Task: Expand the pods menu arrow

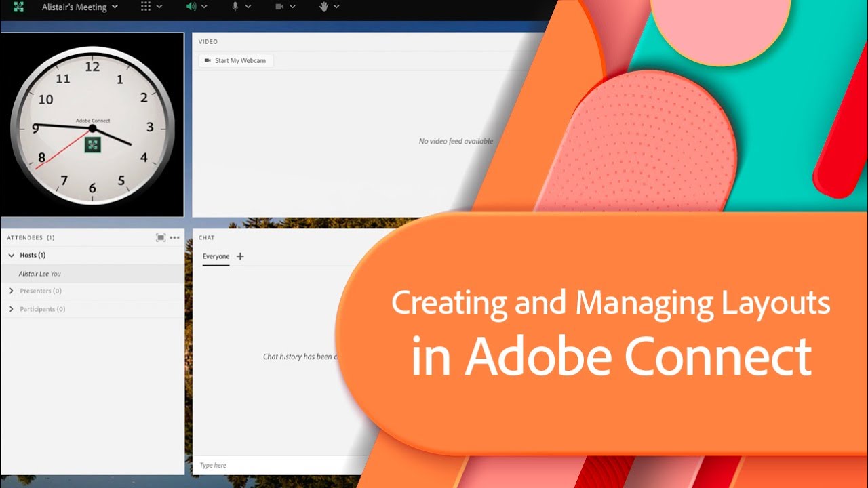Action: coord(159,7)
